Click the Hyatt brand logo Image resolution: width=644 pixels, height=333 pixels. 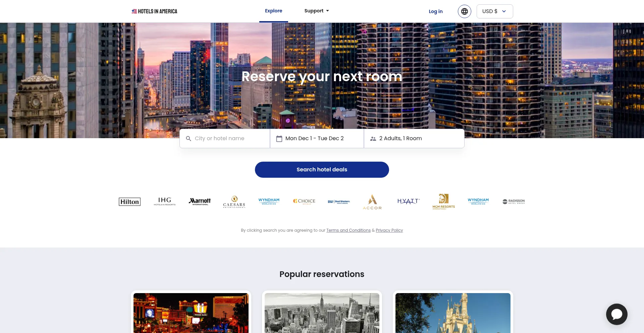[x=408, y=201]
